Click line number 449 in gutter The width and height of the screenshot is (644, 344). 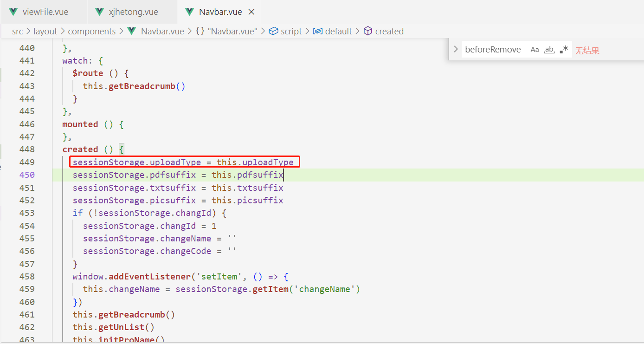click(27, 162)
